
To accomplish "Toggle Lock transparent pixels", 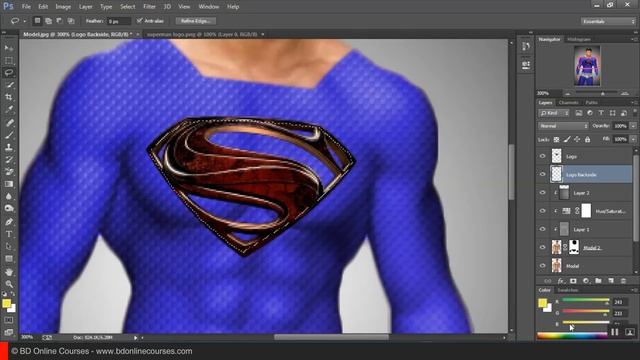I will pyautogui.click(x=556, y=140).
